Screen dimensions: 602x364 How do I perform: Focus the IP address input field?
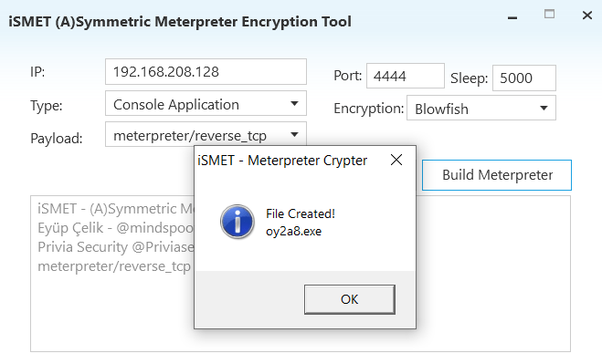(206, 72)
